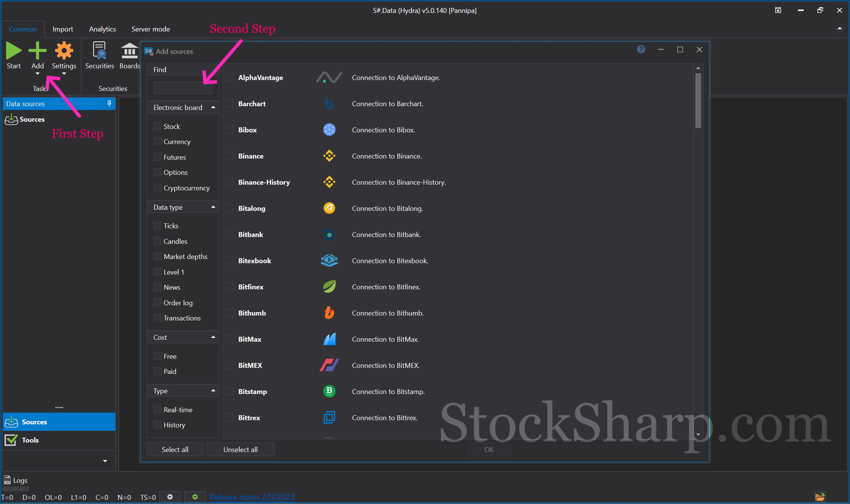The height and width of the screenshot is (504, 850).
Task: Click the Boards bank building icon
Action: pos(129,51)
